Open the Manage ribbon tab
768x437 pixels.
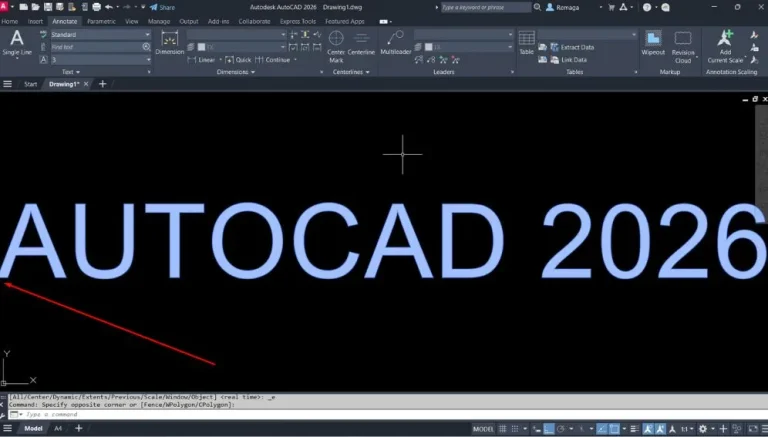(159, 22)
